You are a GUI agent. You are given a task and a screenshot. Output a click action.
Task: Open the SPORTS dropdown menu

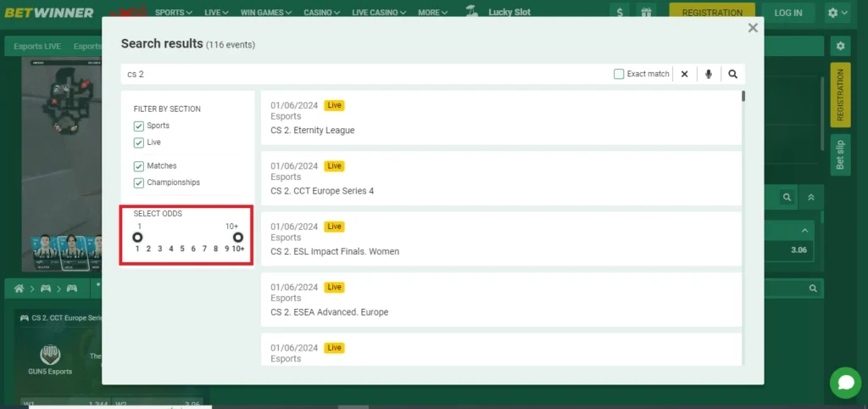[x=173, y=12]
